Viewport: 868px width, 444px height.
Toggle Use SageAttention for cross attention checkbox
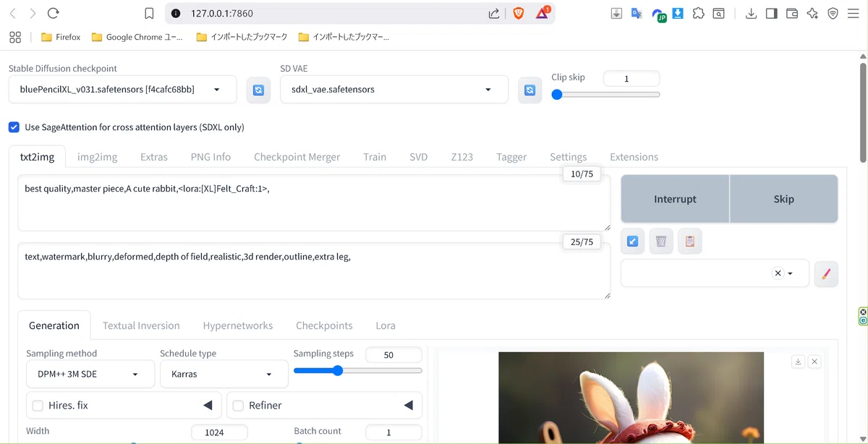(14, 127)
